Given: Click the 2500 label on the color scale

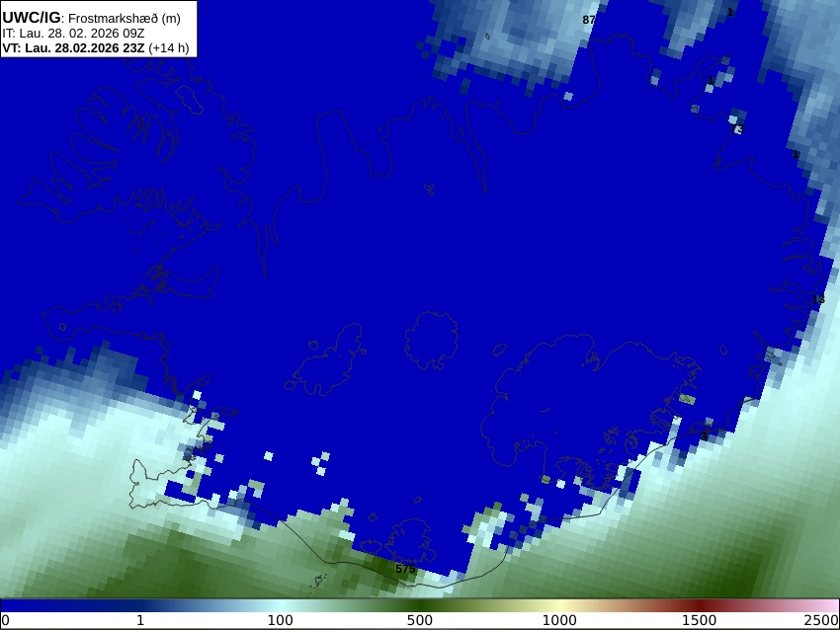Looking at the screenshot, I should coord(821,621).
